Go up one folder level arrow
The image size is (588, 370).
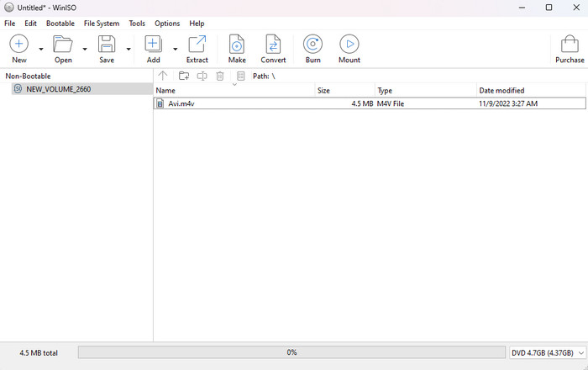[x=162, y=76]
